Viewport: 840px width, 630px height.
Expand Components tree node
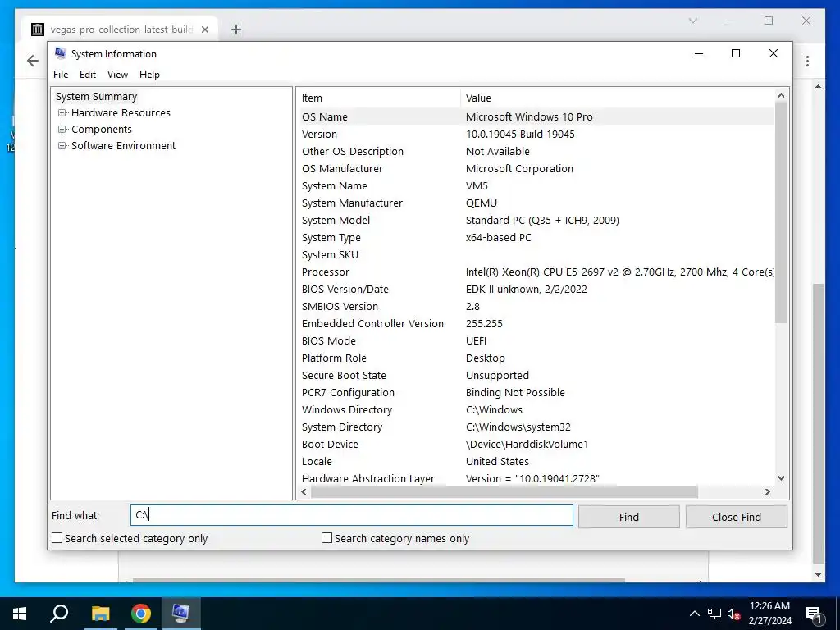(x=62, y=129)
